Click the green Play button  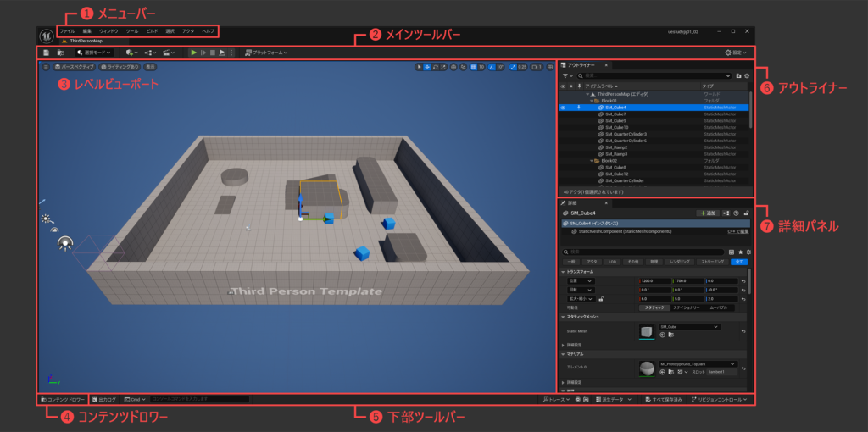click(193, 53)
